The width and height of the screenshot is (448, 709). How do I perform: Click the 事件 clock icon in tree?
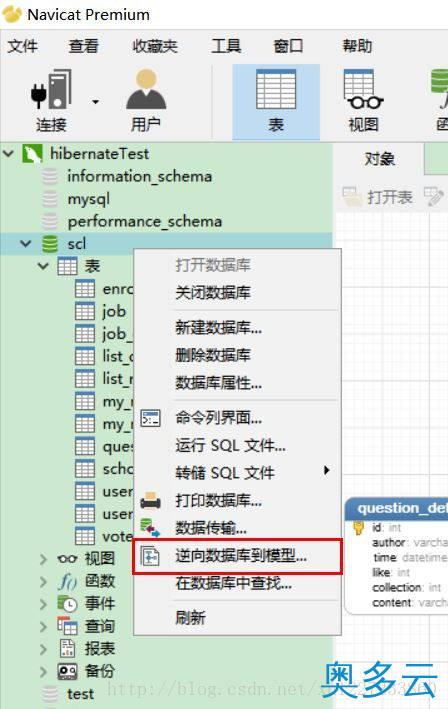tap(67, 604)
